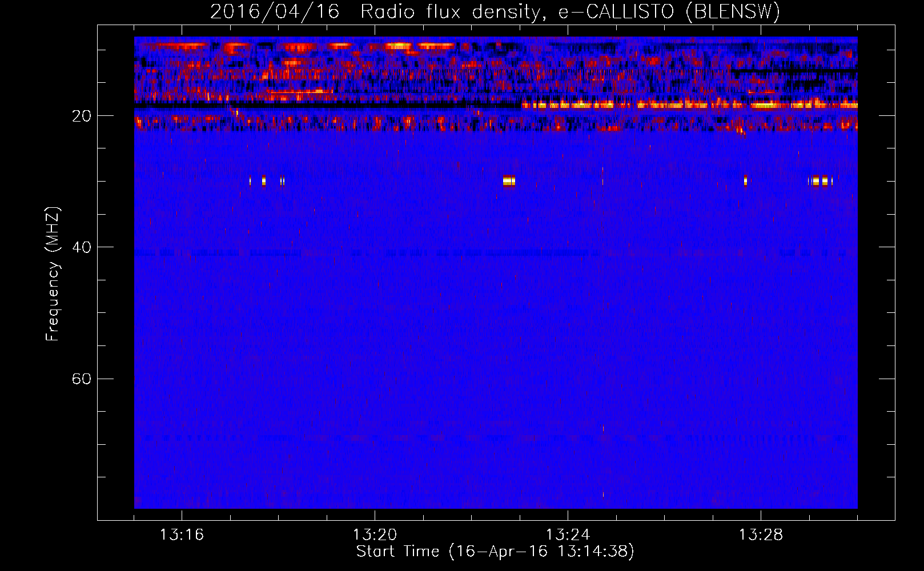This screenshot has height=571, width=924.
Task: Click the plot title 'Radio flux density, e-CALLISTO (BLENSW)'
Action: [570, 11]
